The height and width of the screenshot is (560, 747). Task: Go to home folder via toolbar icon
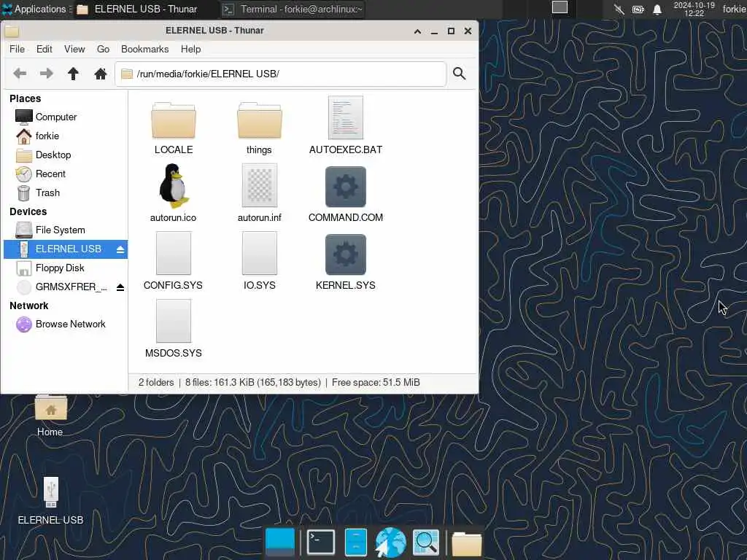[x=100, y=74]
